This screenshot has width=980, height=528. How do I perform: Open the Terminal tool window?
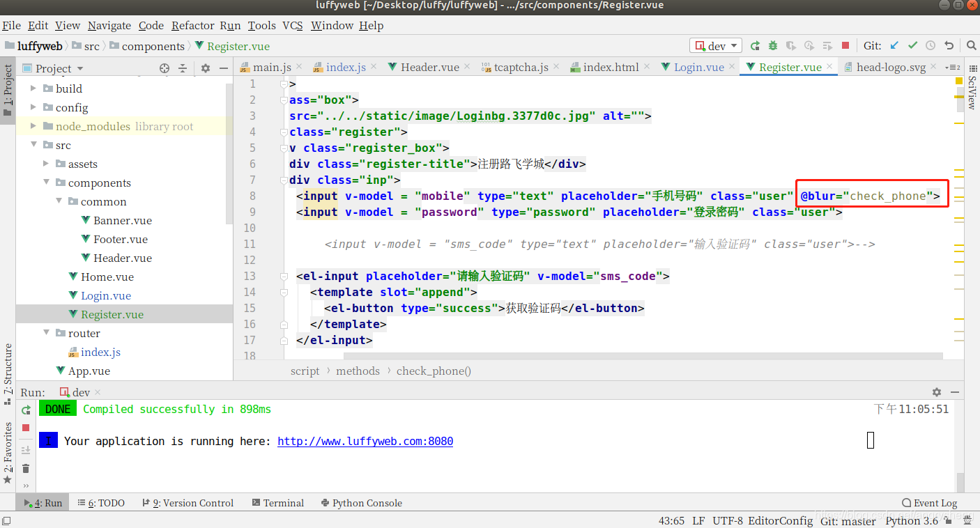coord(278,503)
